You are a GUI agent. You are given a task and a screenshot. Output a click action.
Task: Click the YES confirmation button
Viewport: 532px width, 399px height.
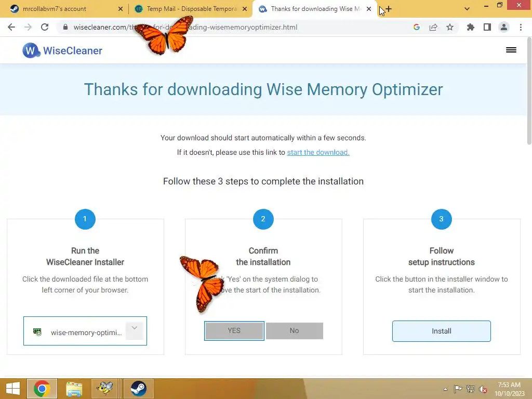tap(234, 331)
